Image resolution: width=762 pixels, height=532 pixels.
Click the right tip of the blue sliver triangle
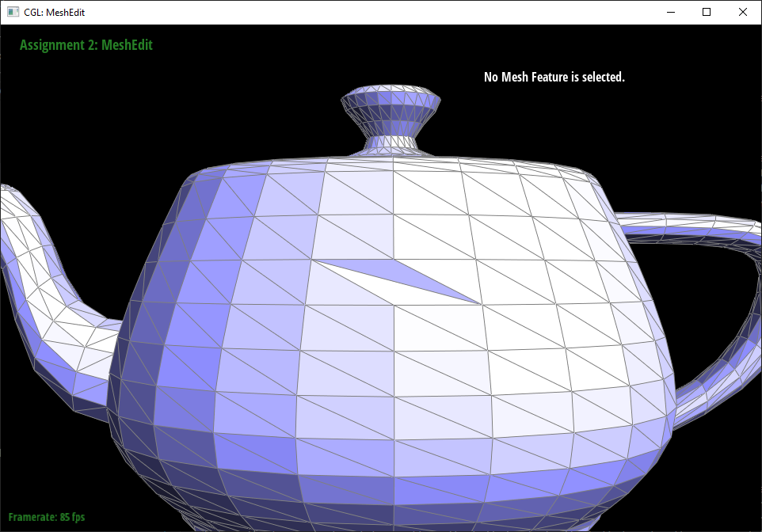pos(478,302)
